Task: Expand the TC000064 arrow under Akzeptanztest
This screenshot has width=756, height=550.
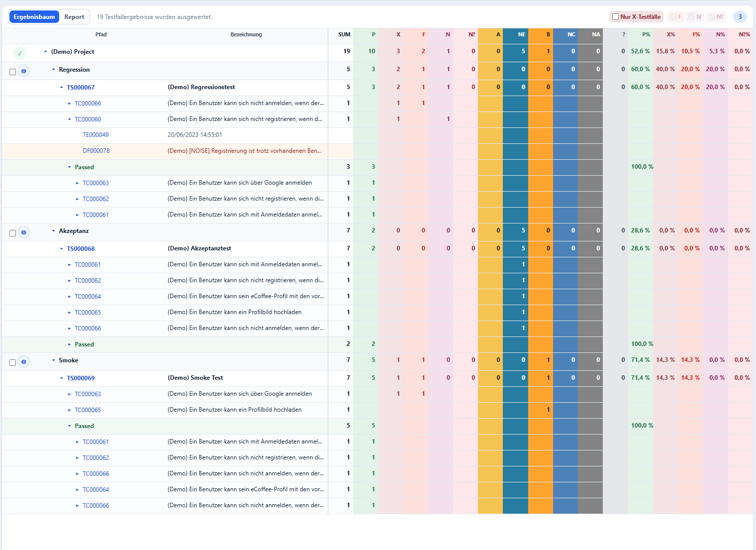Action: (x=69, y=297)
